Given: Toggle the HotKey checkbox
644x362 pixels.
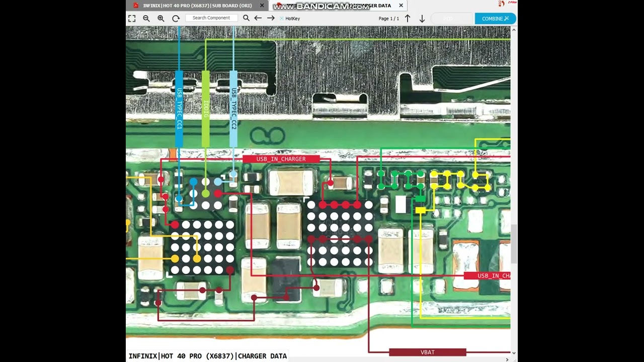Looking at the screenshot, I should tap(282, 19).
